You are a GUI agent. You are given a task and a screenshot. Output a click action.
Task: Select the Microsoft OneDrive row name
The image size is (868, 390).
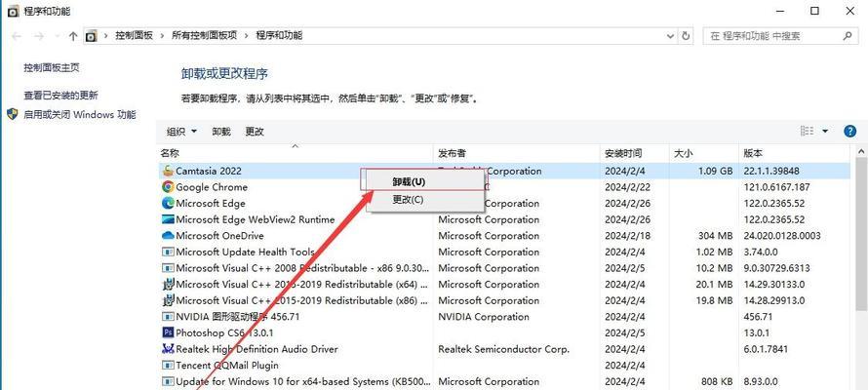pos(219,236)
